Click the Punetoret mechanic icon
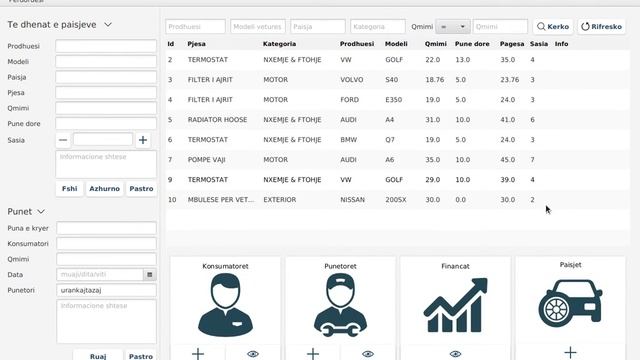The image size is (640, 360). [x=340, y=305]
